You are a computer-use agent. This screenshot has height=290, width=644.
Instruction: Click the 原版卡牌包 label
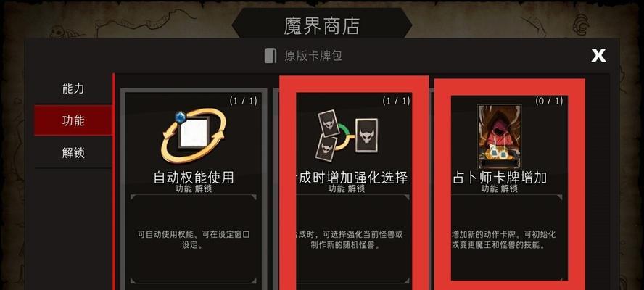click(313, 55)
